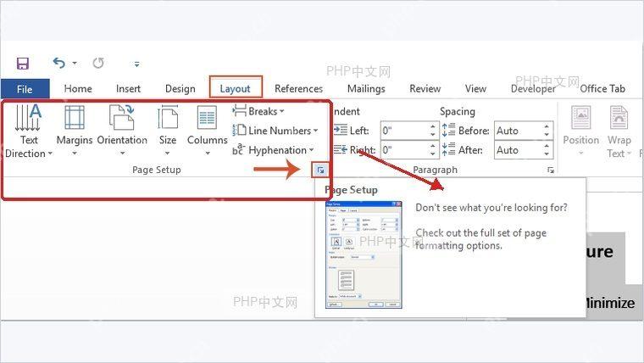Click the Redo/Repeat icon
Image resolution: width=644 pixels, height=363 pixels.
[x=98, y=64]
